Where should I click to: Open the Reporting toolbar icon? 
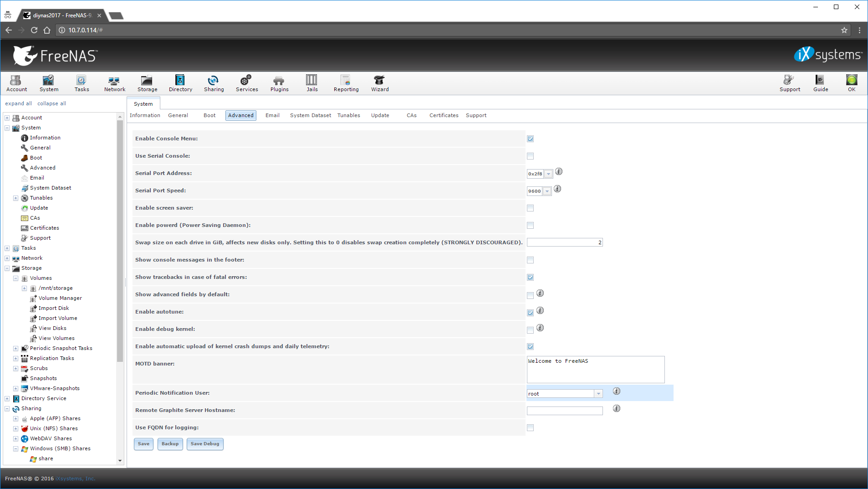pos(346,83)
